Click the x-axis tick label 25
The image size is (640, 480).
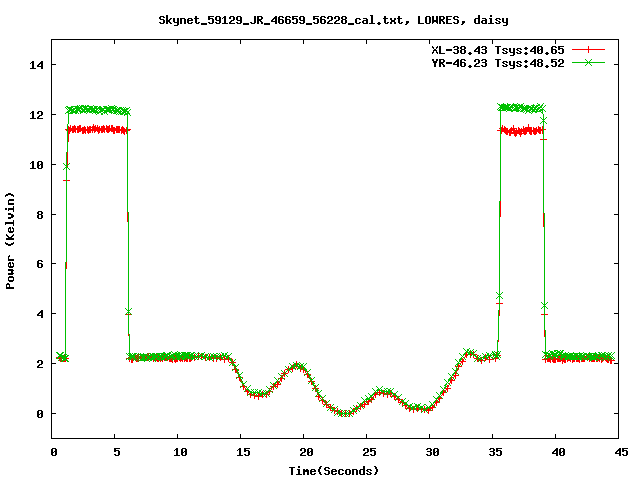(x=369, y=452)
